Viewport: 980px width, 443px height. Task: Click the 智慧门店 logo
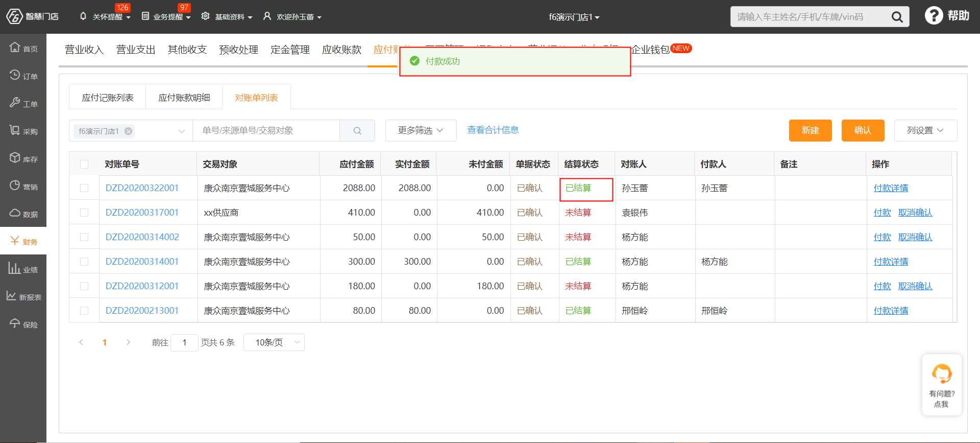click(32, 16)
